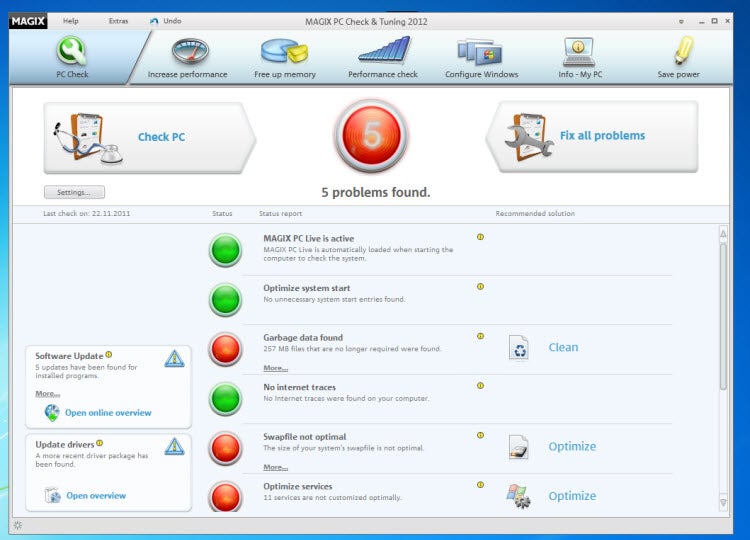Click info icon next to MAGIX PC Live is active
This screenshot has width=750, height=540.
coord(480,237)
